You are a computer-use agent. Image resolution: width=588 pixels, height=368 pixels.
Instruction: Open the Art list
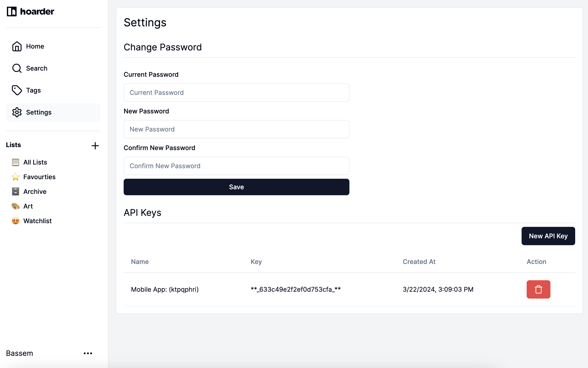(28, 206)
